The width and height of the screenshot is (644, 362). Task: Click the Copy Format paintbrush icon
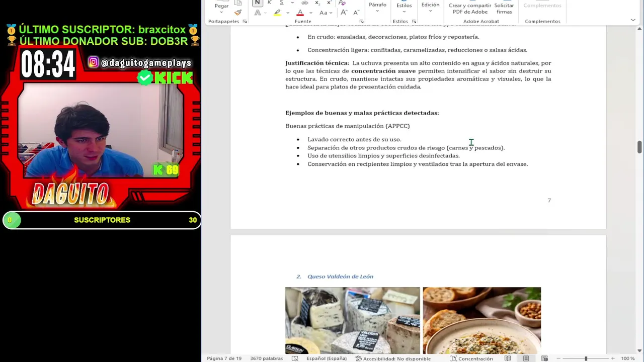[x=238, y=13]
